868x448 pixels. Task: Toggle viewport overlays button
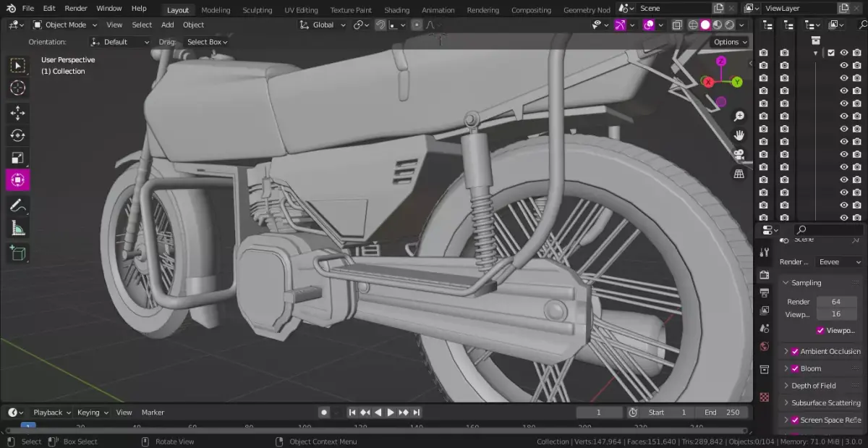(649, 25)
